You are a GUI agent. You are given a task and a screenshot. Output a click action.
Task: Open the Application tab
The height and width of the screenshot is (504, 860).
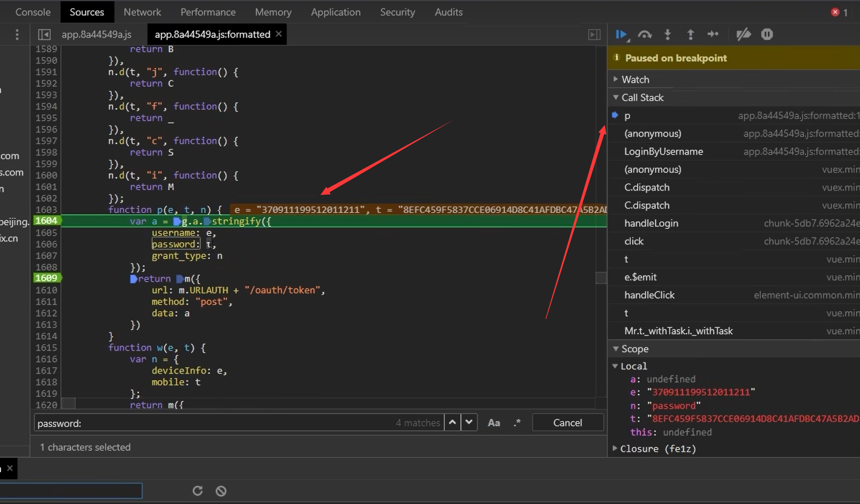(335, 12)
